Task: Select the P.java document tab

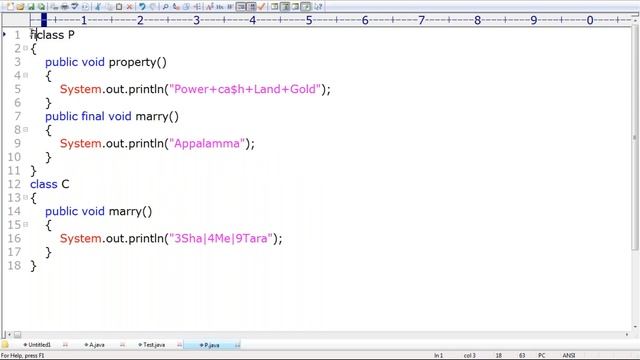Action: pyautogui.click(x=211, y=345)
